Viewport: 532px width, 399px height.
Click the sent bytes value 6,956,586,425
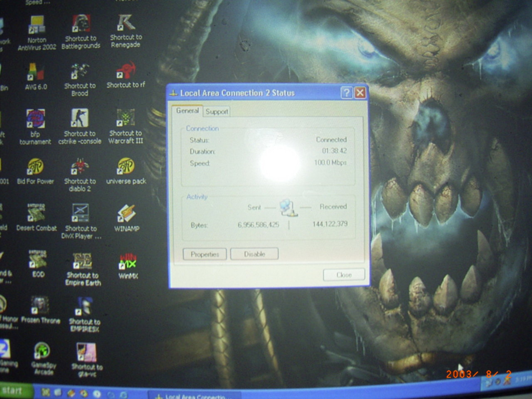click(x=258, y=225)
